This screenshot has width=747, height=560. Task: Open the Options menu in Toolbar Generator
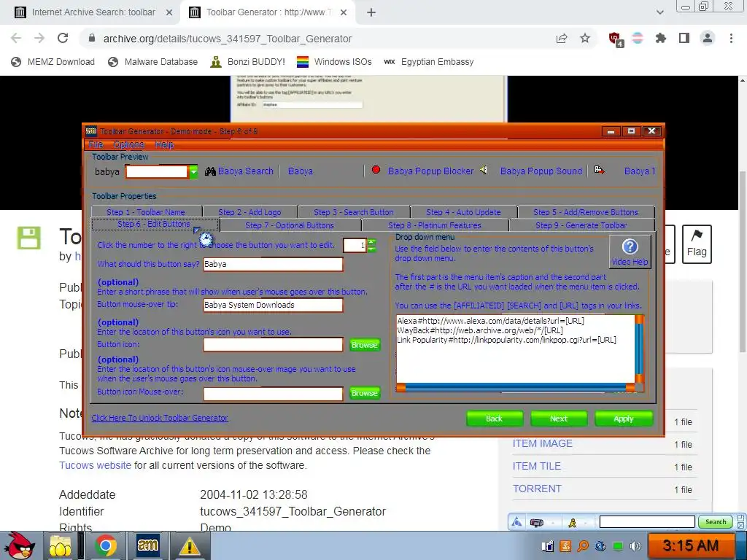coord(128,144)
